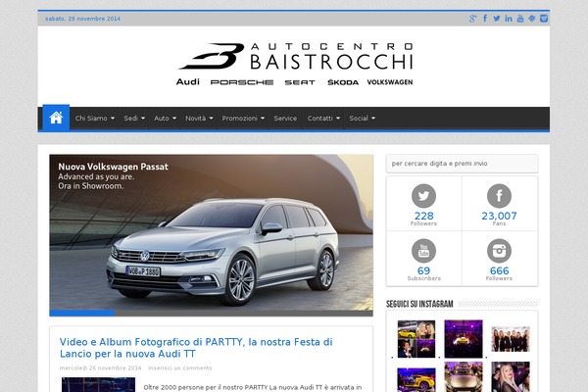Open the Facebook icon in top bar
The image size is (588, 392).
(x=485, y=19)
